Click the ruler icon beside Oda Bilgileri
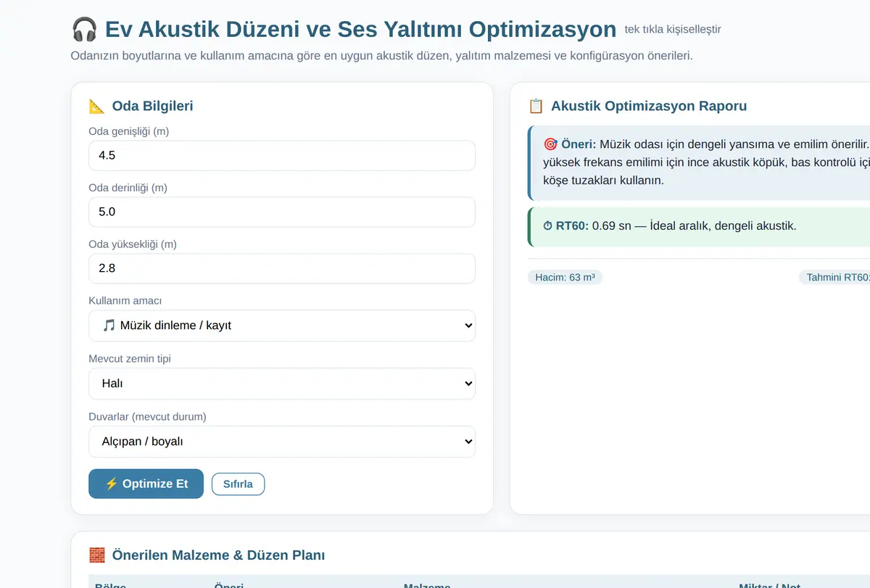Screen dimensions: 870x588 (x=96, y=107)
